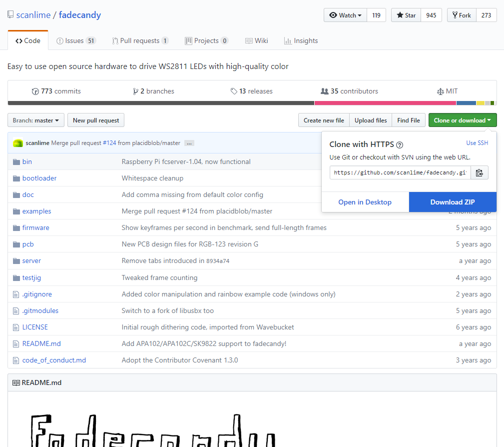Open commit hash 8934a74 link
The height and width of the screenshot is (447, 504).
218,261
